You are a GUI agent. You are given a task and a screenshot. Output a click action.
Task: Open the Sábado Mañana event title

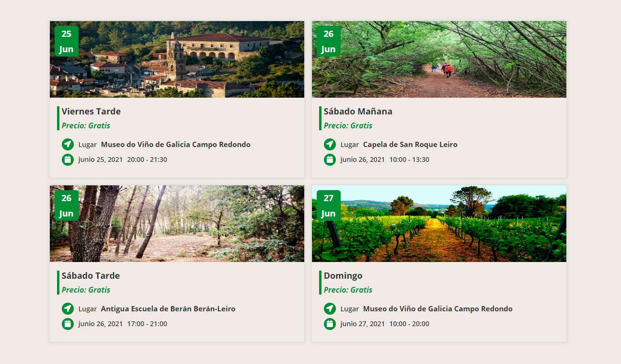tap(358, 112)
